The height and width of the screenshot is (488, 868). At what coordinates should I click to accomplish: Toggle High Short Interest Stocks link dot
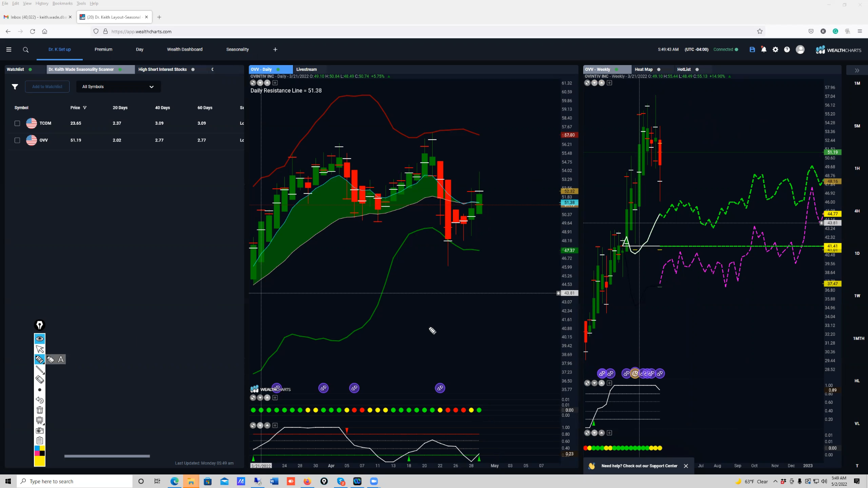(x=193, y=70)
